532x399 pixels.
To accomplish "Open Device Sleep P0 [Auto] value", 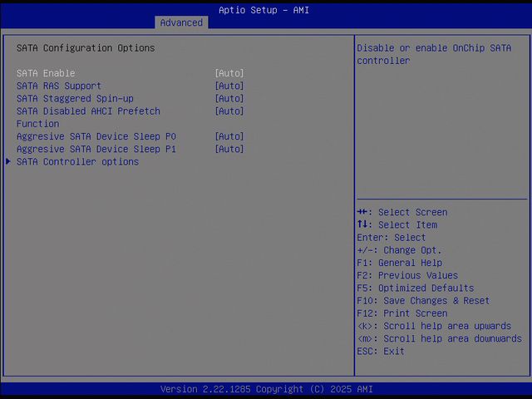I will coord(229,136).
